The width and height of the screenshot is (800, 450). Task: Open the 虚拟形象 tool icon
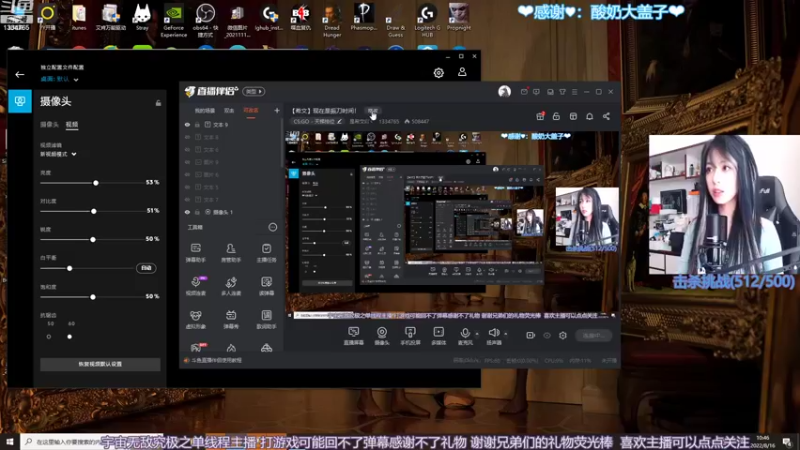pos(195,319)
